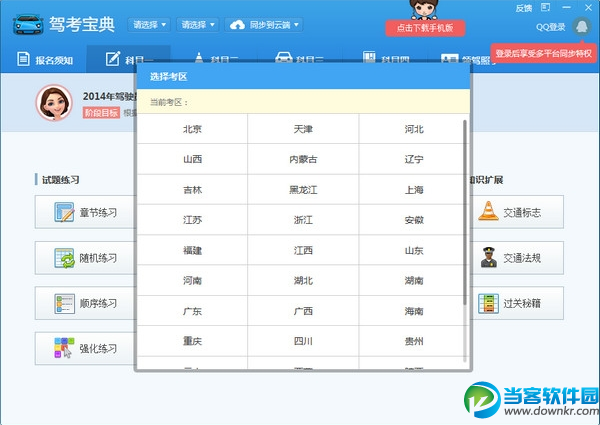The height and width of the screenshot is (425, 600).
Task: Click the 过关秘籍 sheet icon
Action: click(x=489, y=303)
